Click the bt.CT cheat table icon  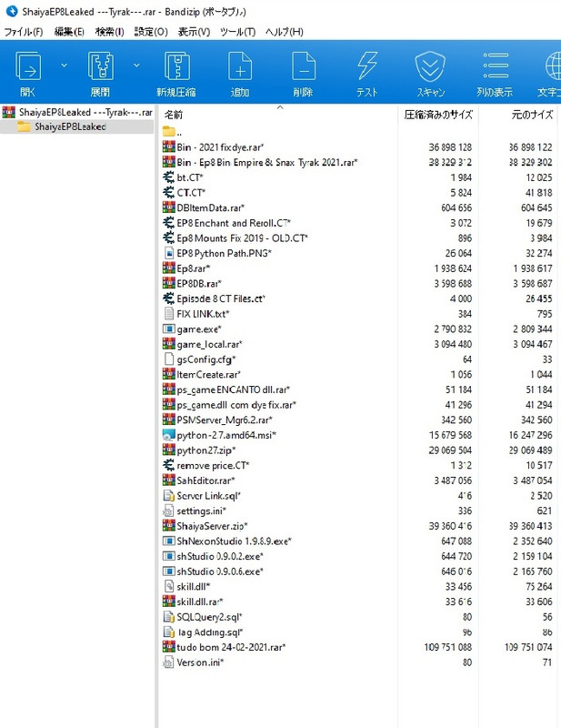pos(169,177)
